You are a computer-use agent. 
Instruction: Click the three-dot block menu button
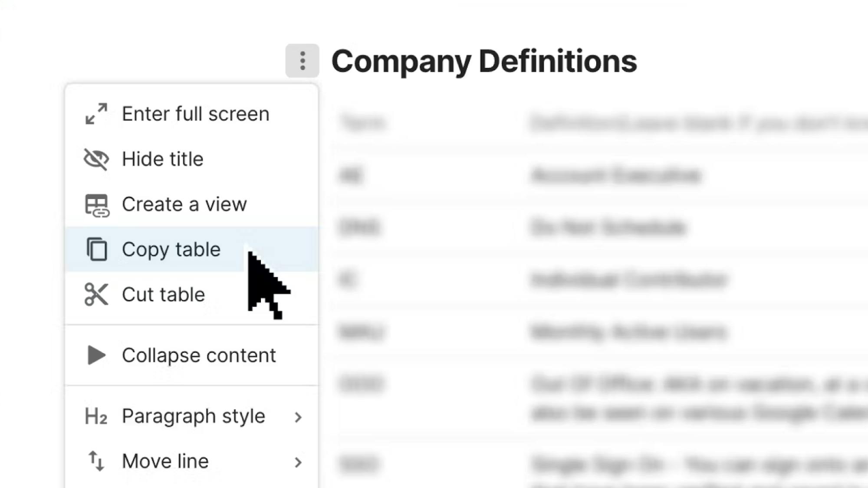[302, 61]
